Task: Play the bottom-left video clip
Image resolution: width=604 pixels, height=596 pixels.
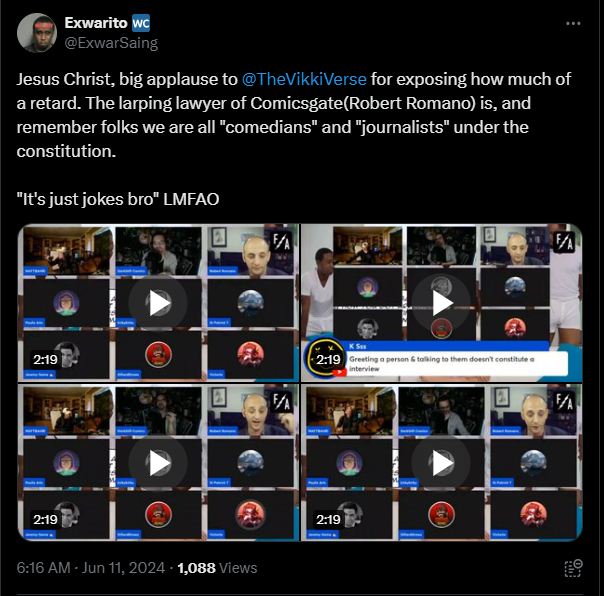Action: 158,463
